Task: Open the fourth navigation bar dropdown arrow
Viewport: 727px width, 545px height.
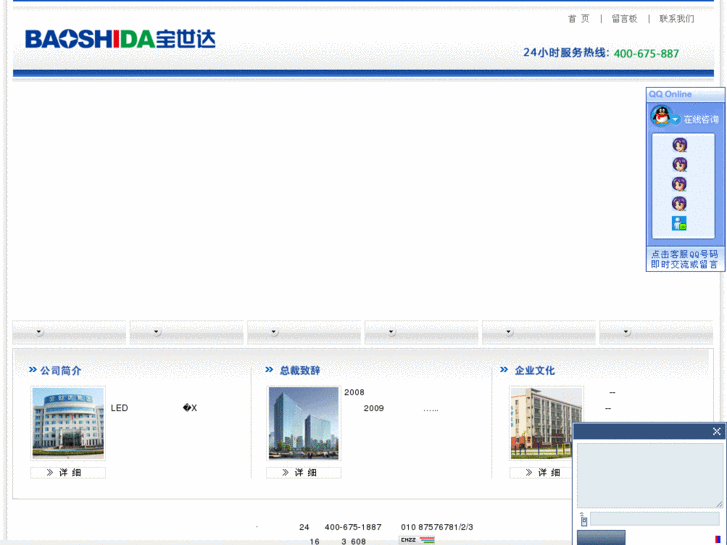Action: (x=391, y=332)
